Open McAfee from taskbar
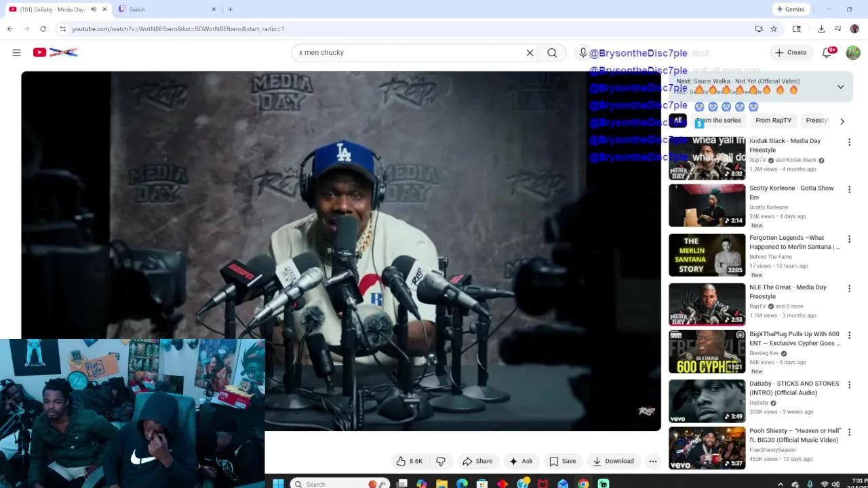Viewport: 868px width, 488px height. tap(542, 483)
